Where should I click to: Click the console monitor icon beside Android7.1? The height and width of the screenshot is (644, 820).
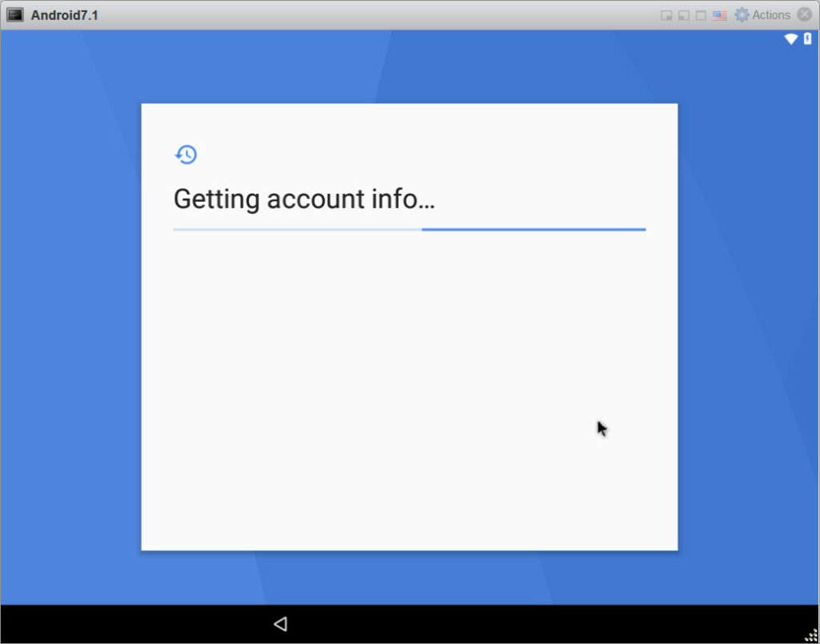tap(15, 14)
